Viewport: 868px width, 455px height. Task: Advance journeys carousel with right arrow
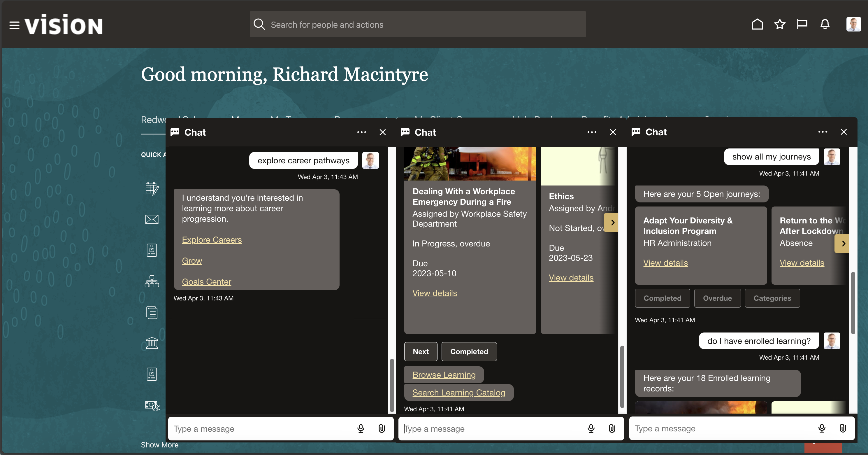click(842, 244)
